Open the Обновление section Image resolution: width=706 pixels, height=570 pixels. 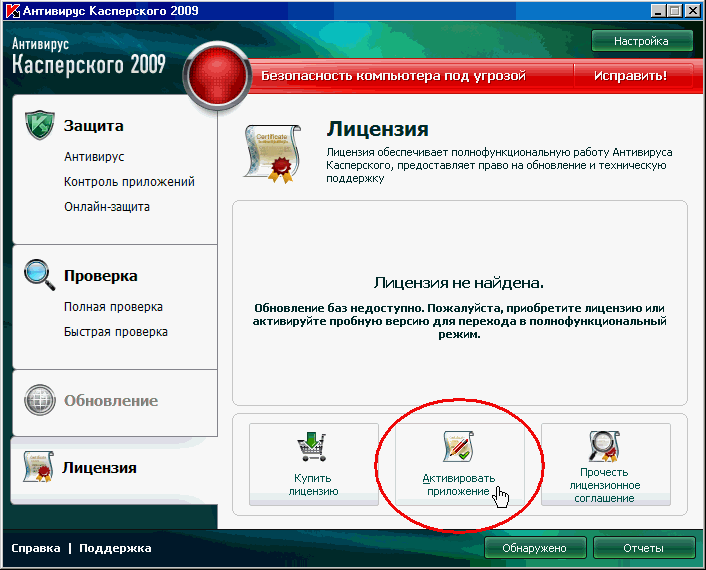111,401
